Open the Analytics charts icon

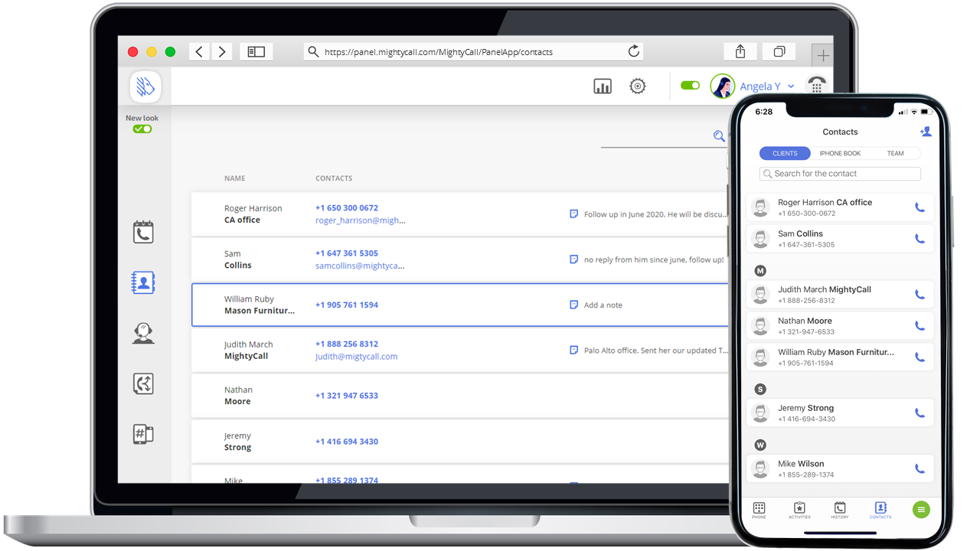pyautogui.click(x=603, y=86)
